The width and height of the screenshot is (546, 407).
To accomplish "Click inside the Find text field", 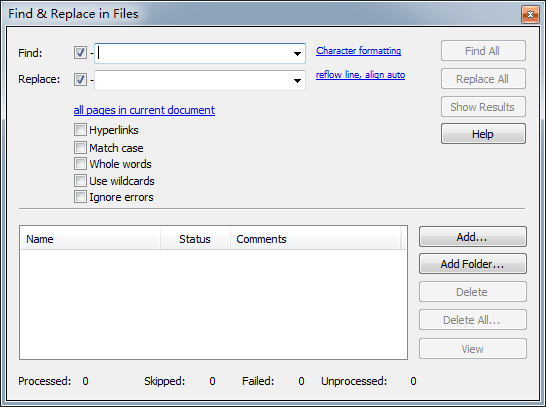I will tap(193, 53).
